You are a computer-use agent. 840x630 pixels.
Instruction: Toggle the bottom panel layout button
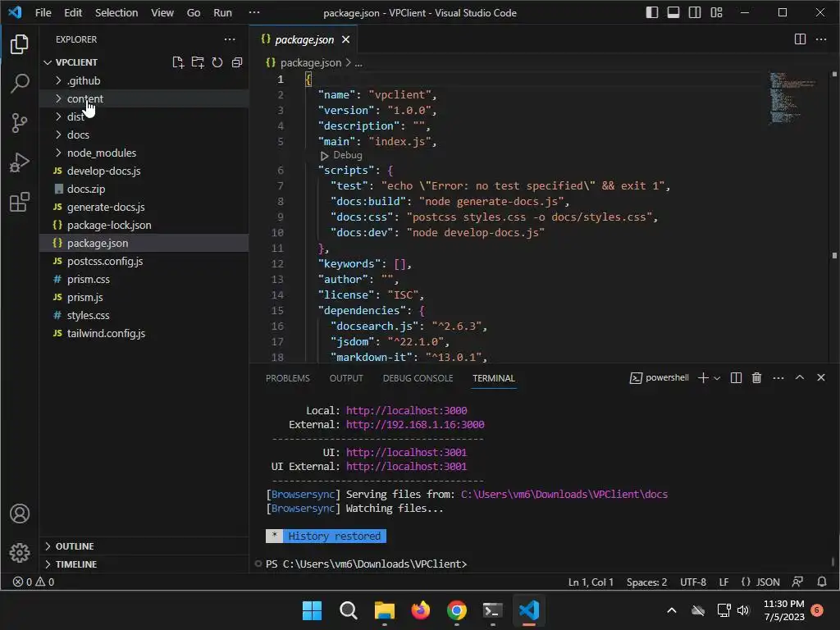click(673, 12)
